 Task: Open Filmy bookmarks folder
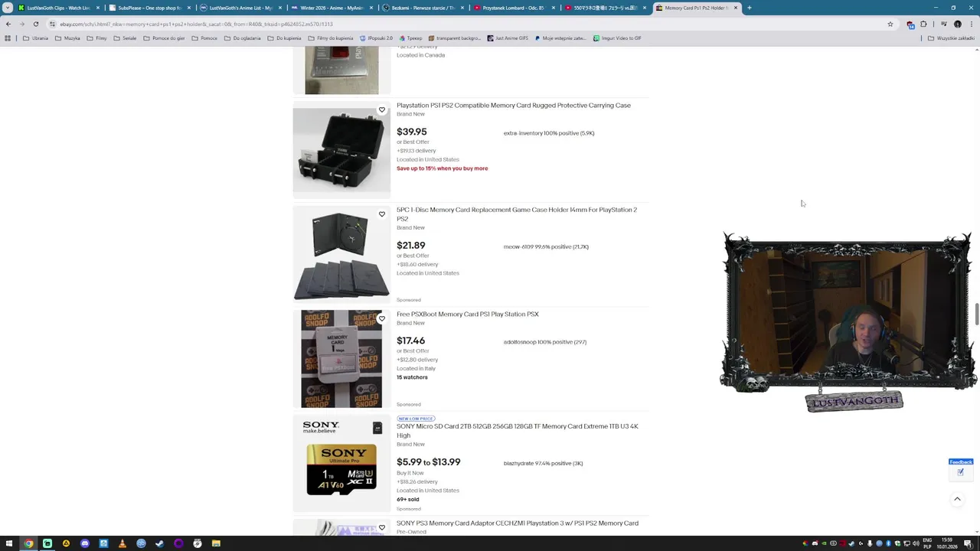97,38
